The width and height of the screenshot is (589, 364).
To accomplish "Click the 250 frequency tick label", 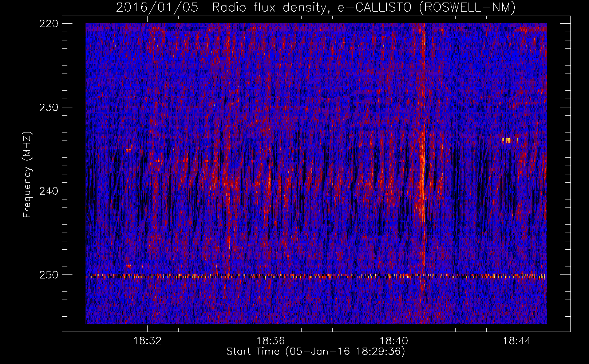I will 48,275.
